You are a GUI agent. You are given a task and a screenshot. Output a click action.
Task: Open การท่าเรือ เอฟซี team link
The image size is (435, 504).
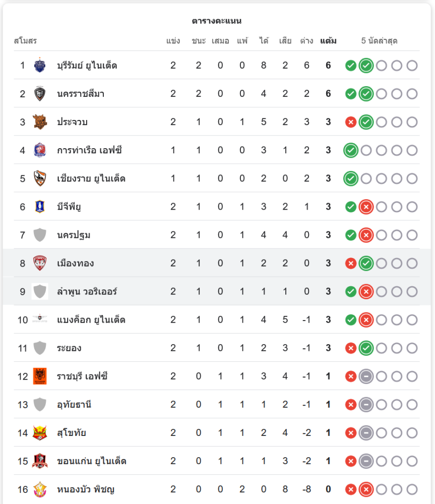coord(89,150)
